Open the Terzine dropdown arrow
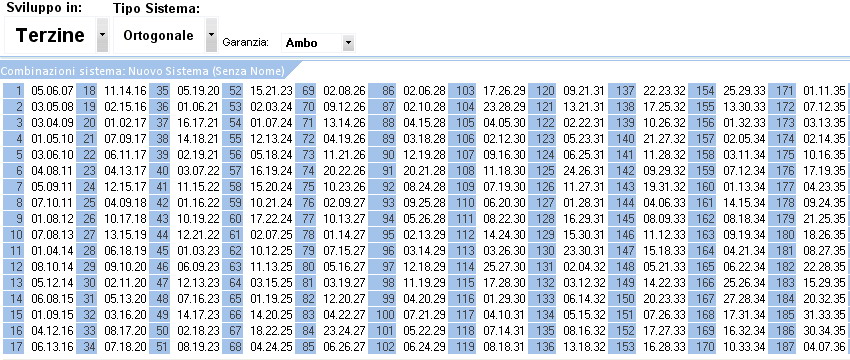The height and width of the screenshot is (360, 850). click(x=102, y=35)
